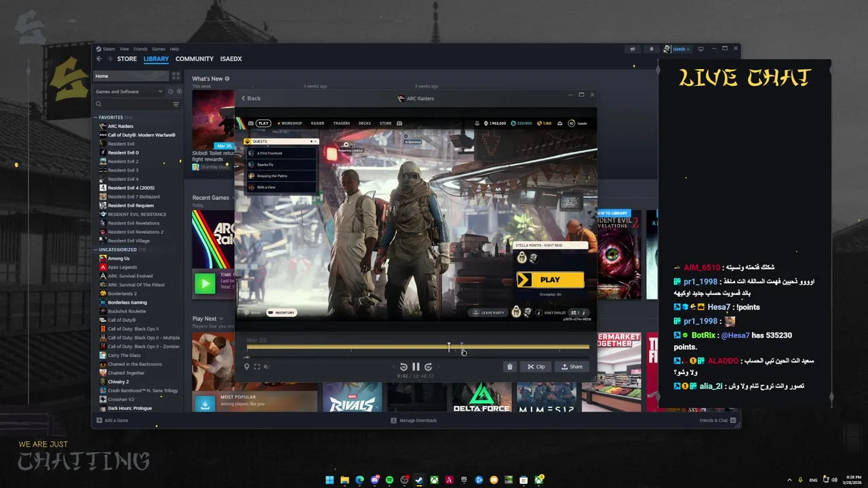Open the Games menu
Viewport: 868px width, 488px height.
[x=159, y=49]
